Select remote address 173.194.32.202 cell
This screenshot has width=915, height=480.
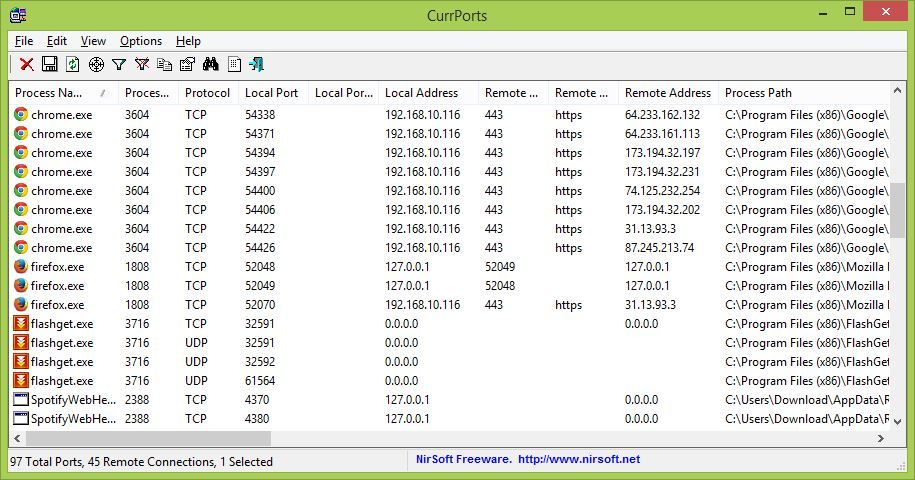662,209
